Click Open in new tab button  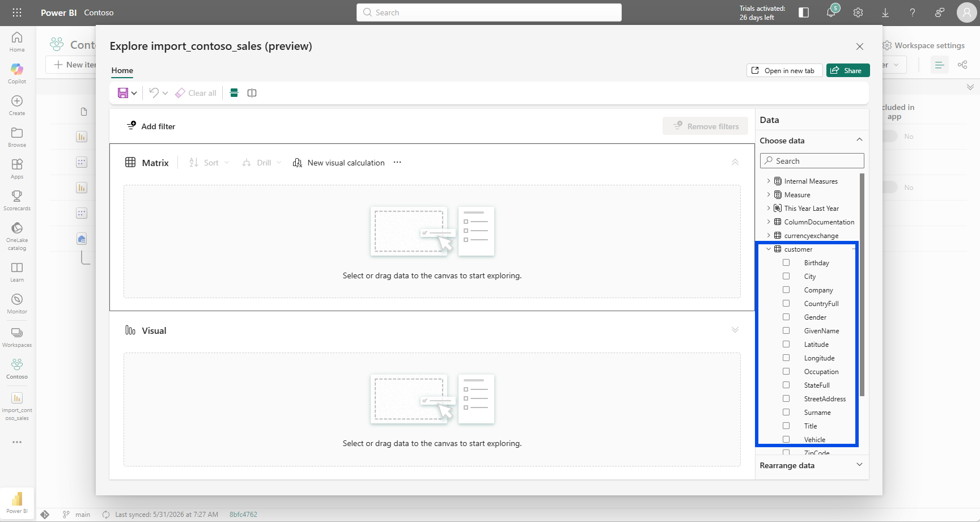click(x=784, y=70)
